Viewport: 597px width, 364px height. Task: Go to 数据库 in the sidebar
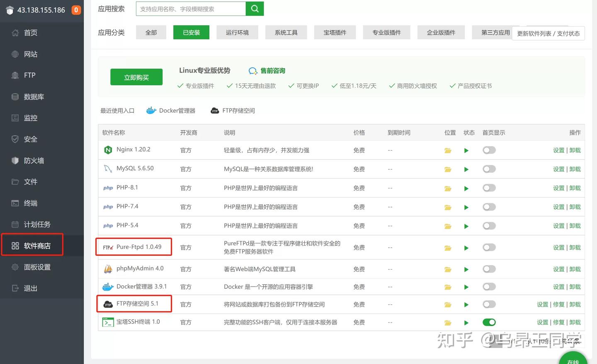[34, 96]
